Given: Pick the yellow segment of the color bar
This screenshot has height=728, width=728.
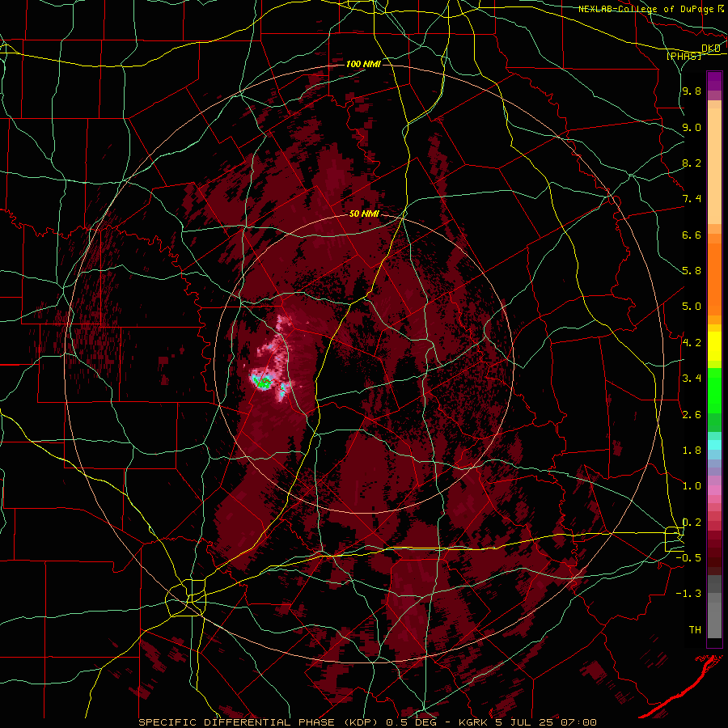Looking at the screenshot, I should click(714, 346).
